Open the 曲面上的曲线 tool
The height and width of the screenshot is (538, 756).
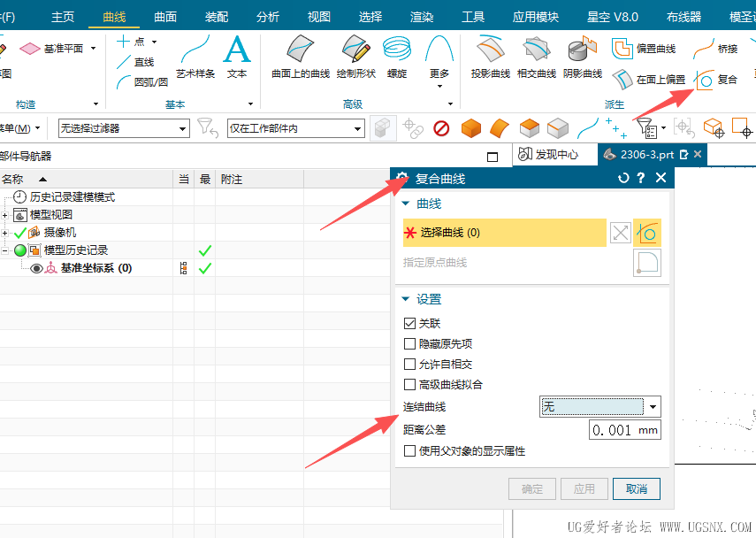click(301, 57)
